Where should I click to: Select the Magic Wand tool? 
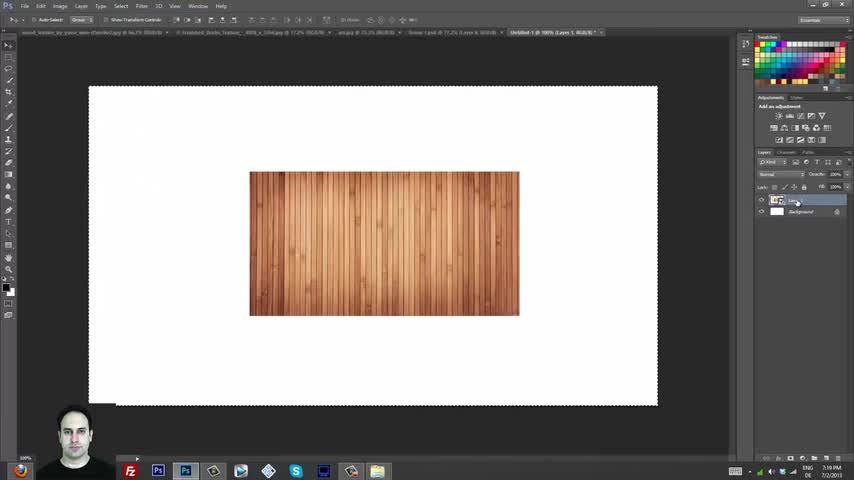pos(8,81)
